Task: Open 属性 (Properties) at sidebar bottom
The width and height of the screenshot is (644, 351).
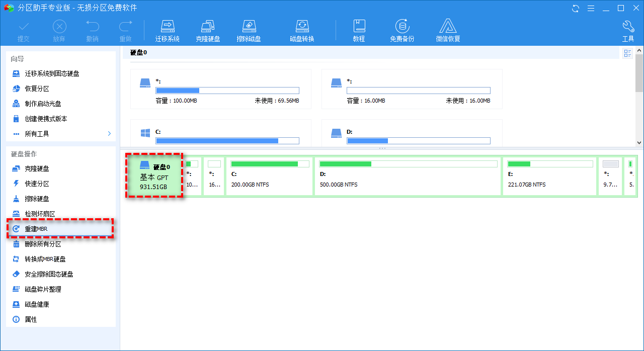Action: click(x=30, y=319)
